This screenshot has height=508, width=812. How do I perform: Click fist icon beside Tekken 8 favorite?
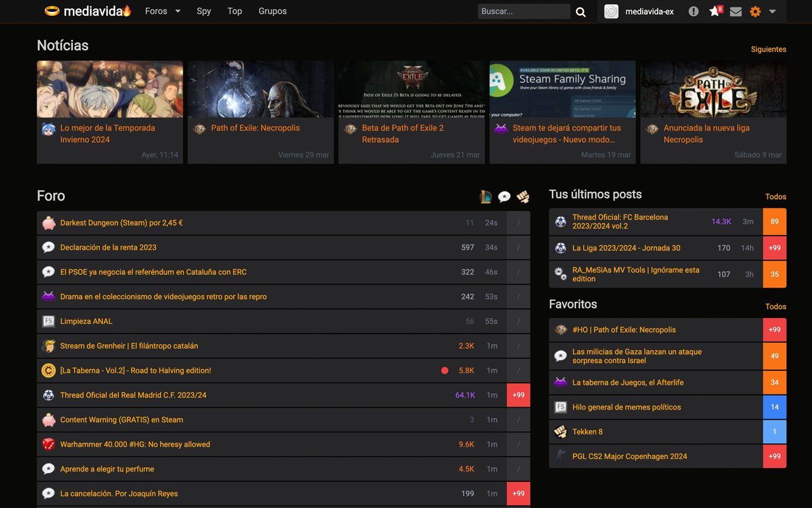coord(560,432)
